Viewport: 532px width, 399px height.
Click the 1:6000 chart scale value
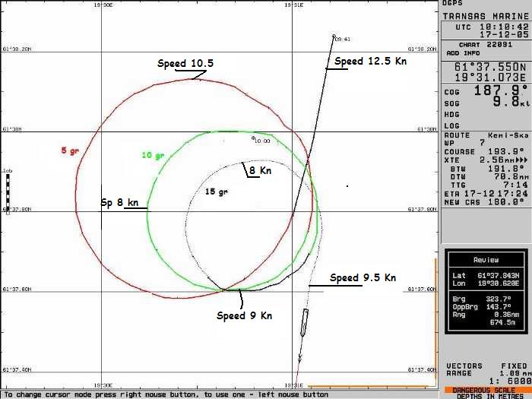click(510, 382)
